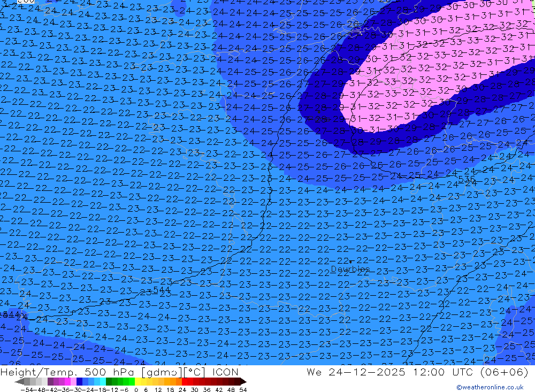This screenshot has width=535, height=392.
Task: Click the yellow legend swatch at 0
Action: tap(138, 381)
